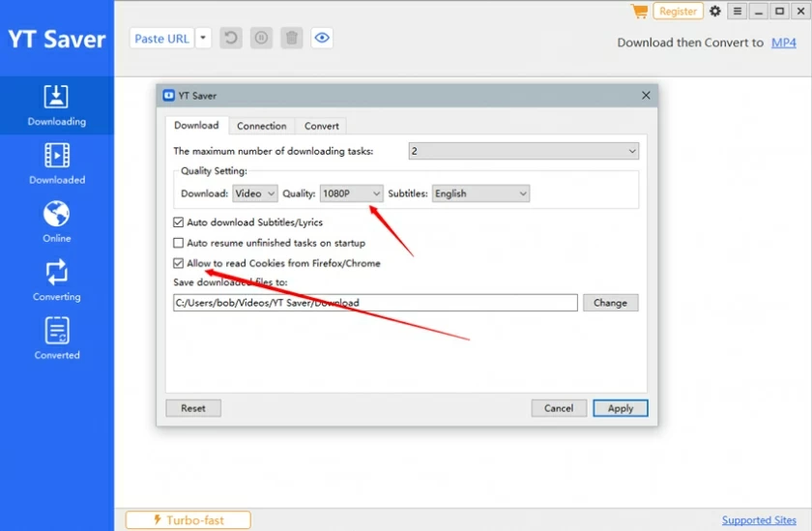Open the Downloaded videos section
The width and height of the screenshot is (812, 531).
[56, 163]
